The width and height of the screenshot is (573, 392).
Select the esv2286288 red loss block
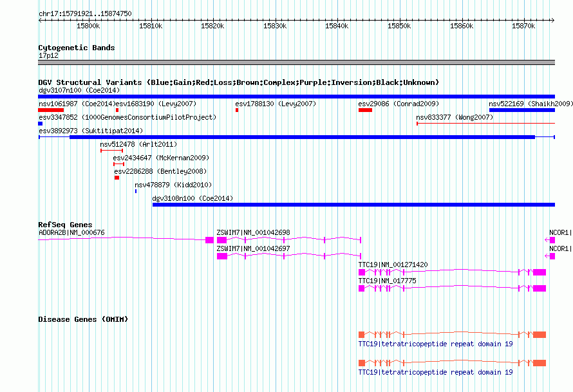tap(117, 178)
